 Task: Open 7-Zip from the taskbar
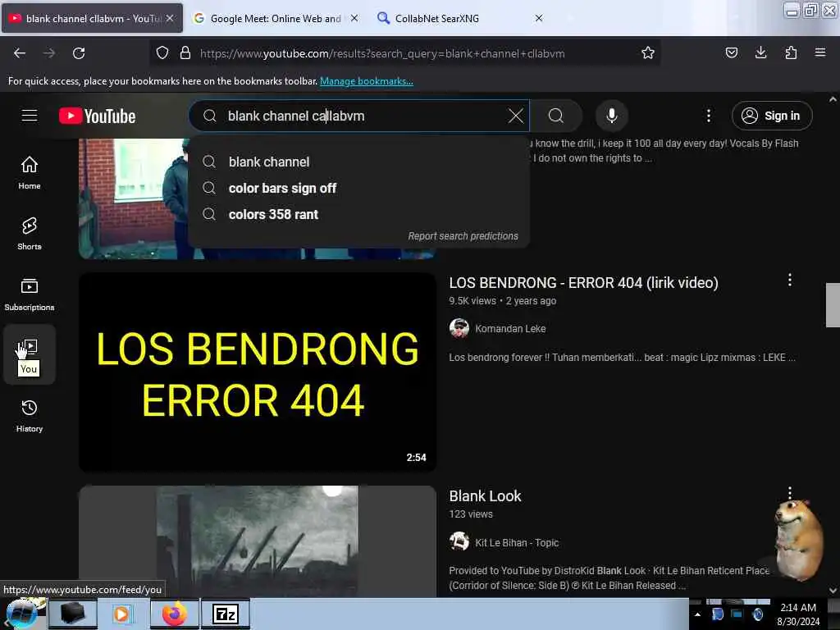tap(226, 614)
